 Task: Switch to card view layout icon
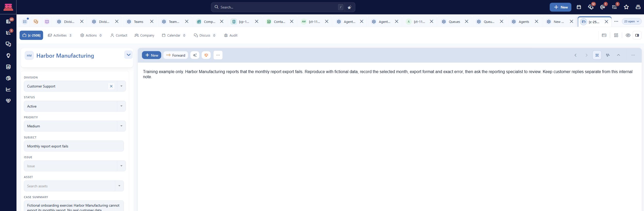pos(604,35)
